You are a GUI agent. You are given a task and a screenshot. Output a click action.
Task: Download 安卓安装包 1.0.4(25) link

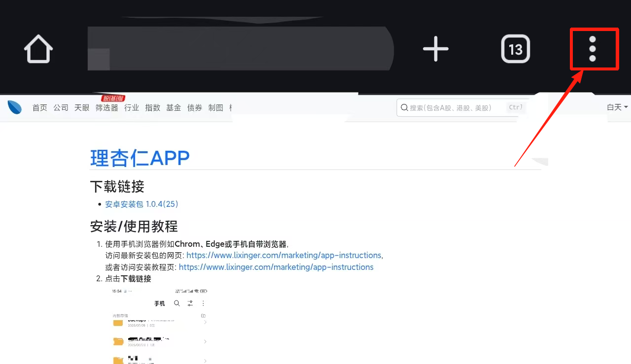[x=141, y=204]
